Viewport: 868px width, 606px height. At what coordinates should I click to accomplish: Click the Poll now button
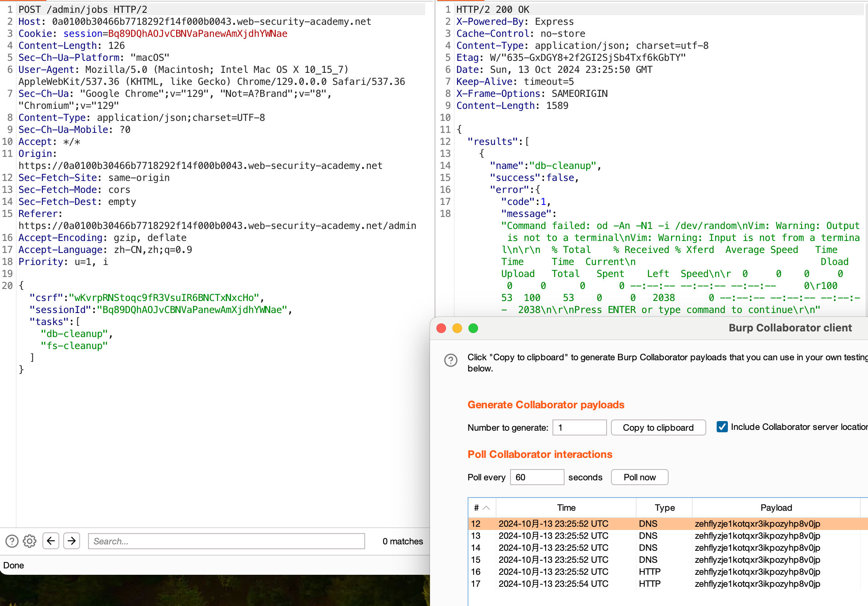coord(639,477)
